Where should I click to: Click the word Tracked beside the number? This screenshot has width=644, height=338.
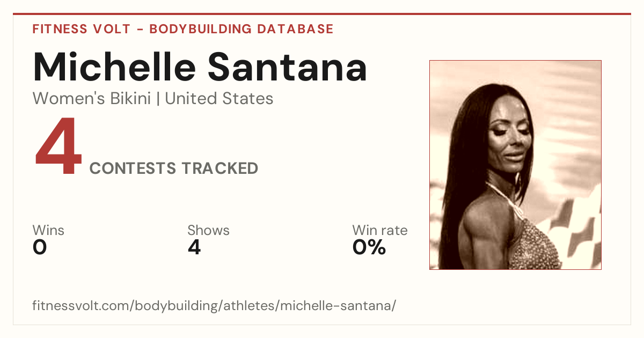click(x=219, y=168)
